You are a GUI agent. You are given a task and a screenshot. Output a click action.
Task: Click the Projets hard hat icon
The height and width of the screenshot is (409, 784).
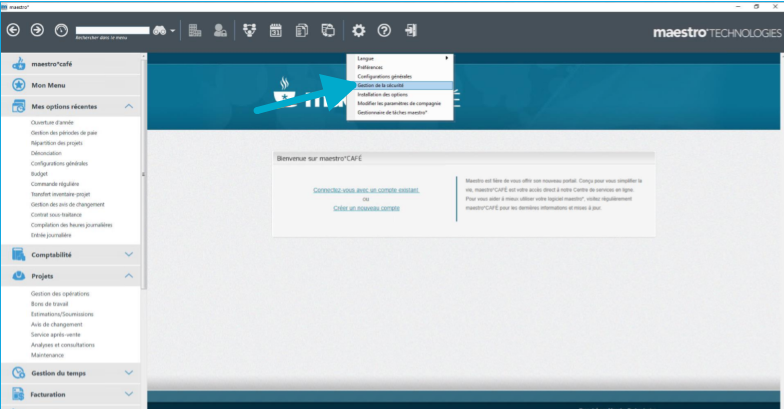coord(19,276)
